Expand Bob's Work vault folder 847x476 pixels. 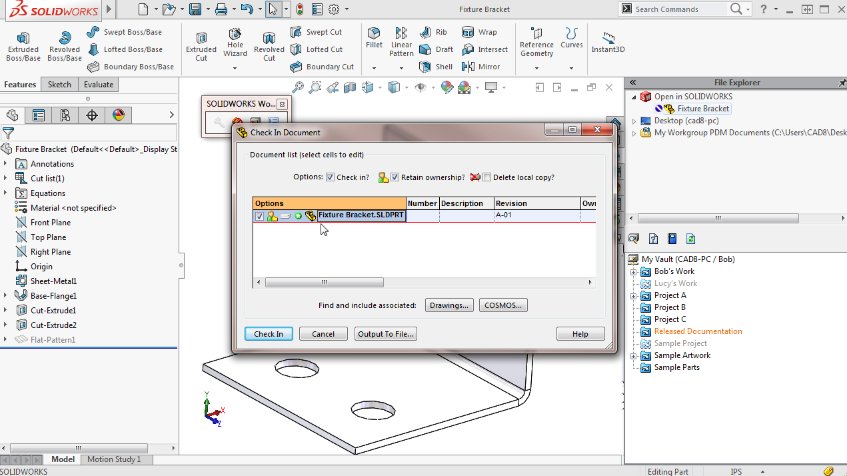point(634,272)
